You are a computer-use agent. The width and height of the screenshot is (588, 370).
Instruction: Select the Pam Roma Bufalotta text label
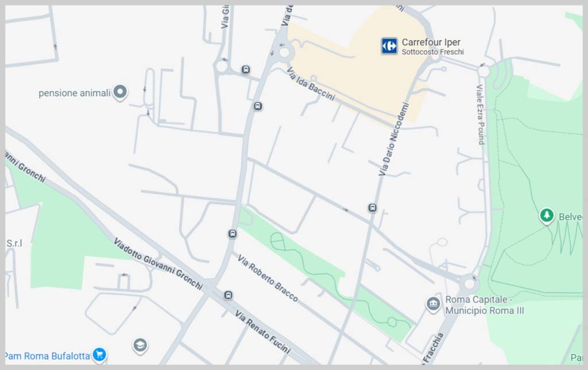click(x=48, y=356)
